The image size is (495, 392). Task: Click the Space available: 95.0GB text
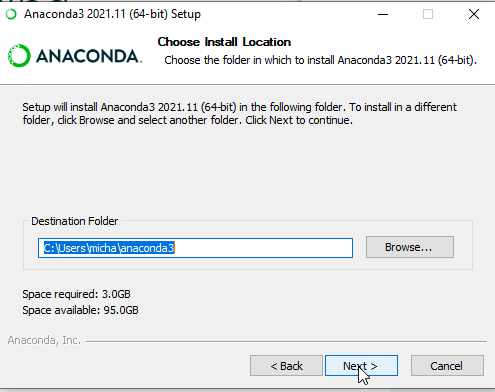[80, 310]
